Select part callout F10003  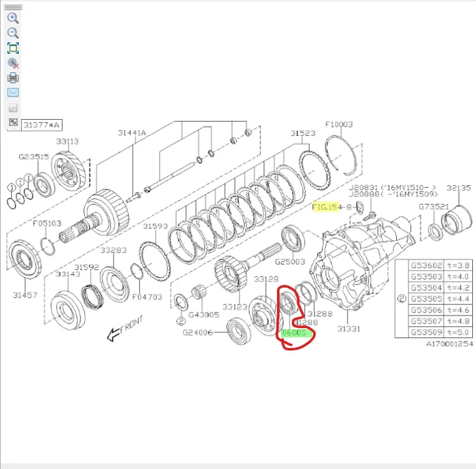[x=339, y=125]
